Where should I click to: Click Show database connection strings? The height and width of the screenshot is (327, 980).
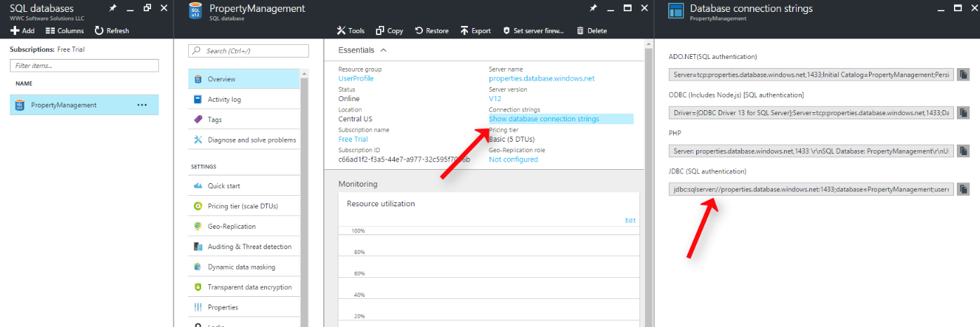click(544, 119)
